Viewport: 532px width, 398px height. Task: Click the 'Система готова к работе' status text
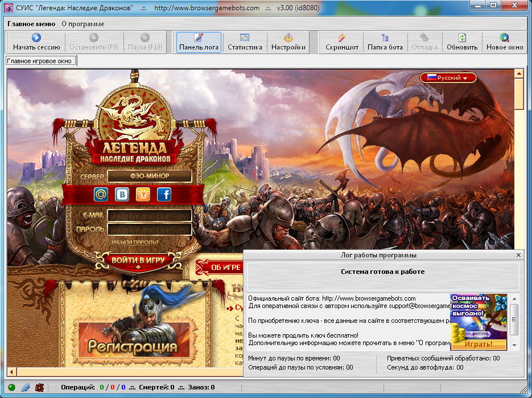coord(383,272)
